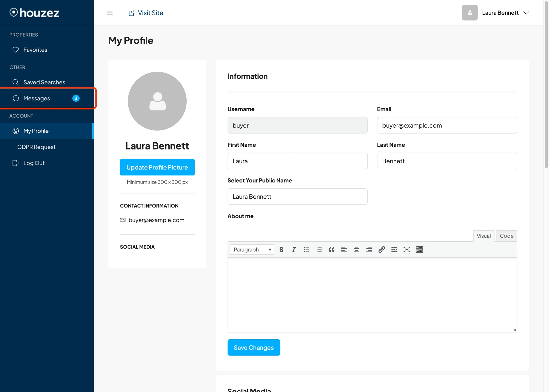Expand the Laura Bennett user dropdown
The height and width of the screenshot is (392, 549).
[x=506, y=13]
